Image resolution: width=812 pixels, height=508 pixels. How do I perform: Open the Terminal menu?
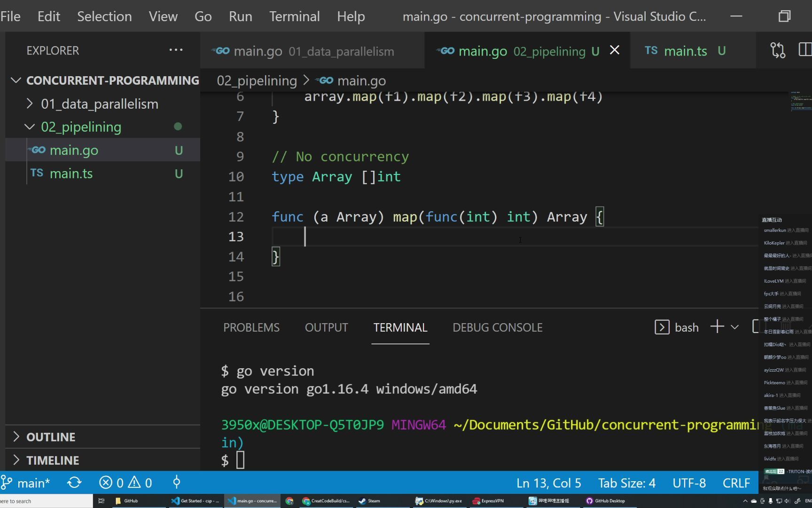pos(295,16)
